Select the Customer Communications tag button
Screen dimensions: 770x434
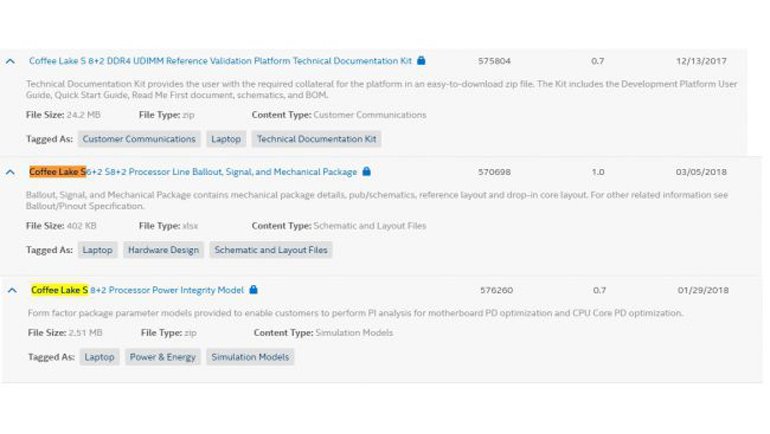click(138, 139)
